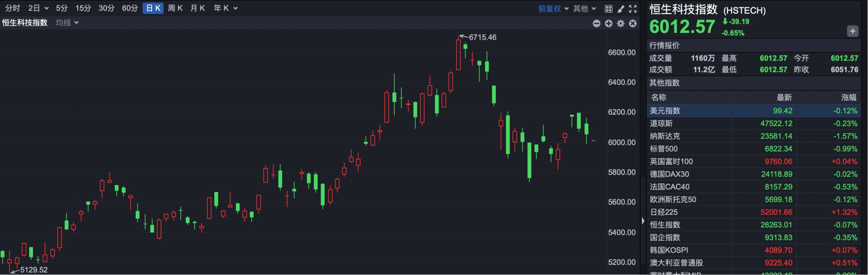Click the 涨幅 column header to sort
The image size is (868, 275).
click(x=848, y=97)
